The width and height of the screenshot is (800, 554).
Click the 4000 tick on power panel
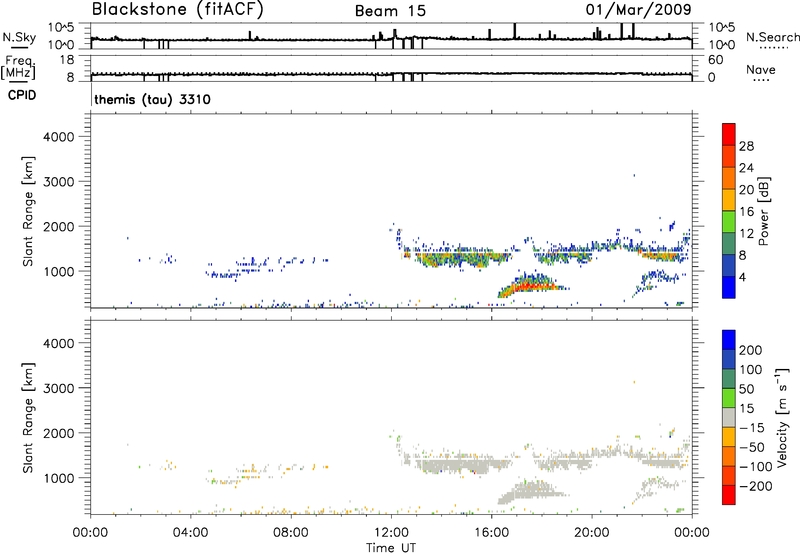click(58, 137)
